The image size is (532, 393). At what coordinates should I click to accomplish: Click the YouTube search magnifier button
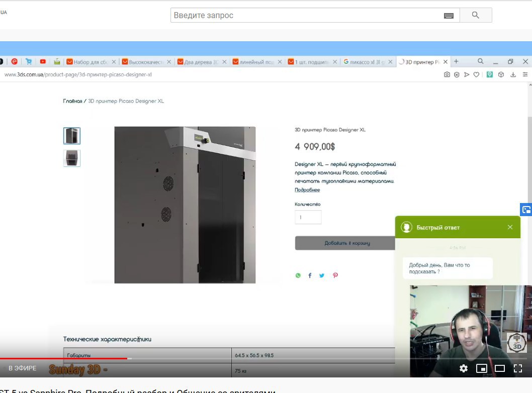tap(476, 15)
